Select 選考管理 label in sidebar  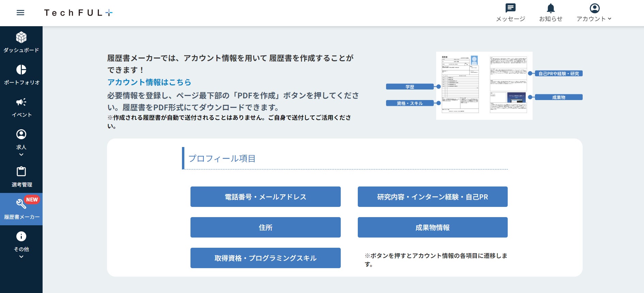[21, 184]
